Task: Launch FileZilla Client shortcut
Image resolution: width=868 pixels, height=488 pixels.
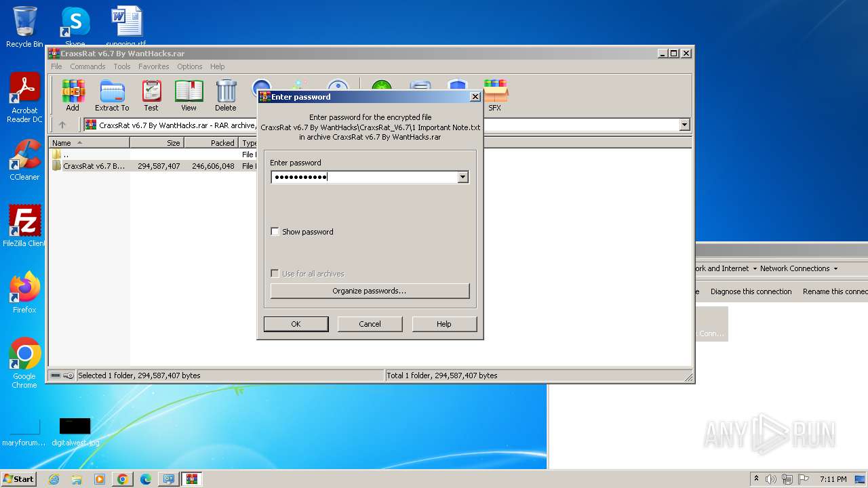Action: pos(24,226)
